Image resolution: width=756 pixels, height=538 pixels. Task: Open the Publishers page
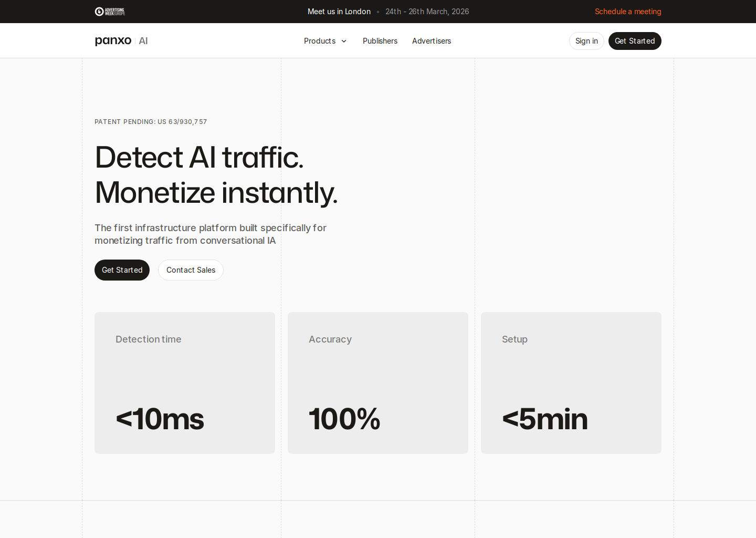click(x=380, y=41)
